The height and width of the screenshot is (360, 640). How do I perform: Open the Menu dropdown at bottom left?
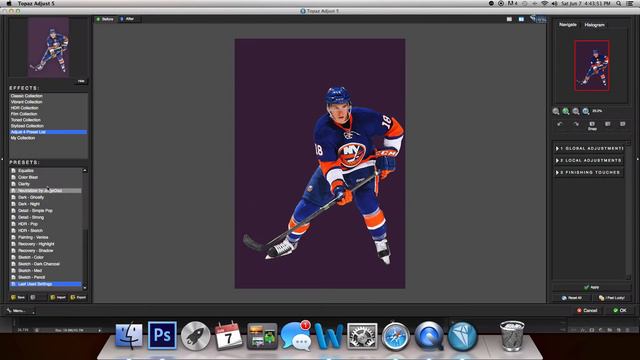point(20,311)
